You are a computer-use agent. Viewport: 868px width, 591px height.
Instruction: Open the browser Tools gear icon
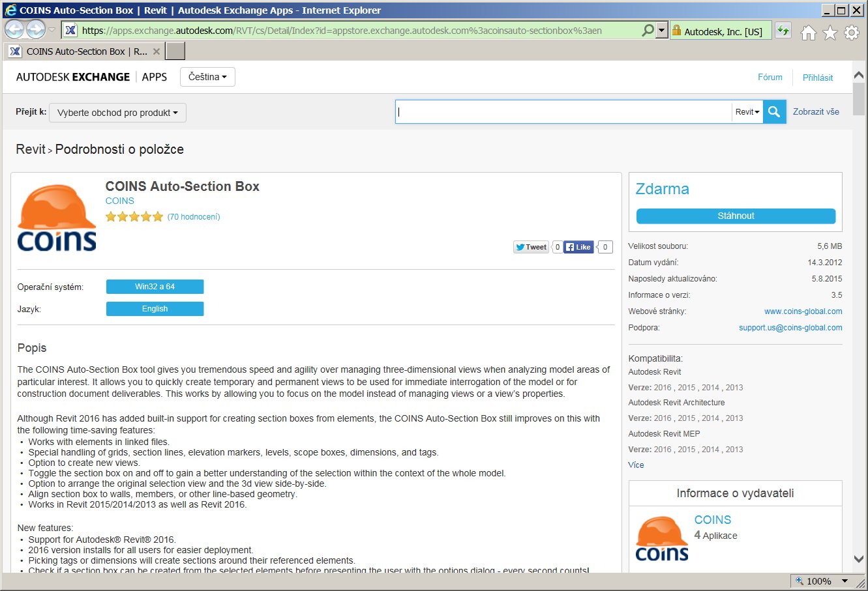point(852,33)
